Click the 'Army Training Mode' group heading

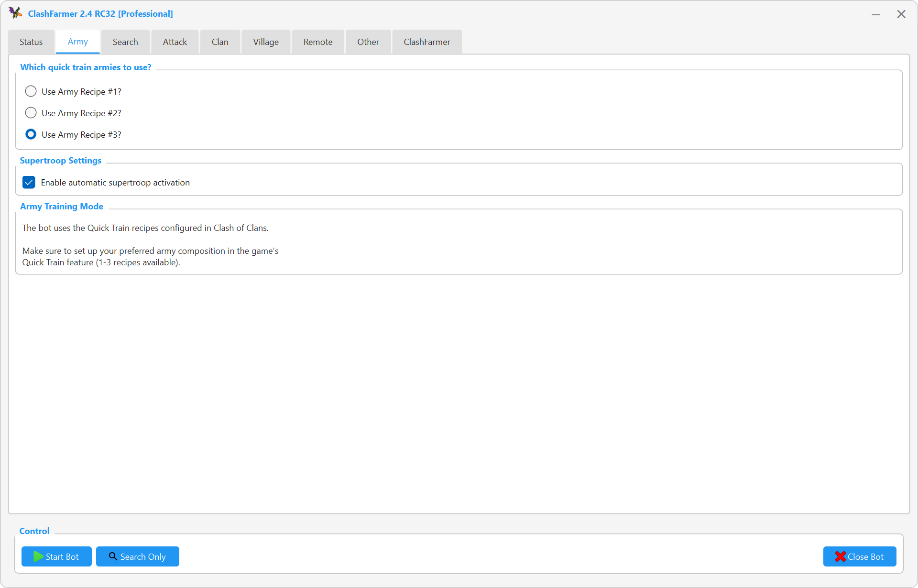pos(62,207)
